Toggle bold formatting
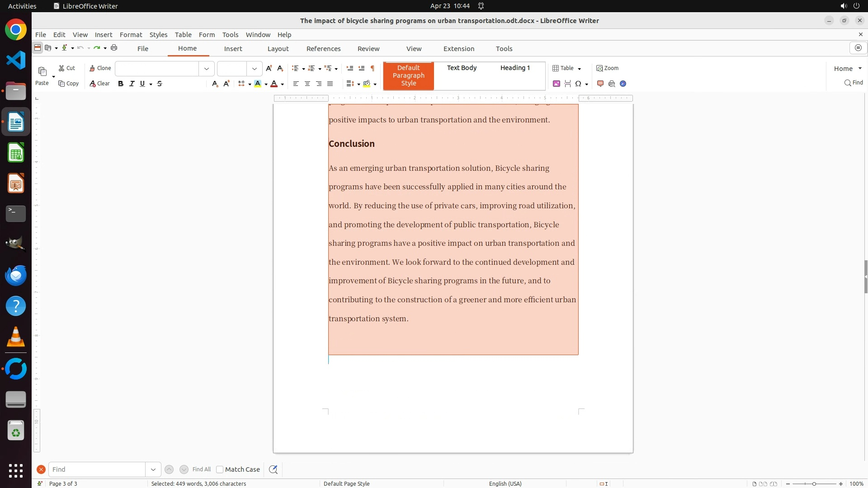 [x=120, y=84]
